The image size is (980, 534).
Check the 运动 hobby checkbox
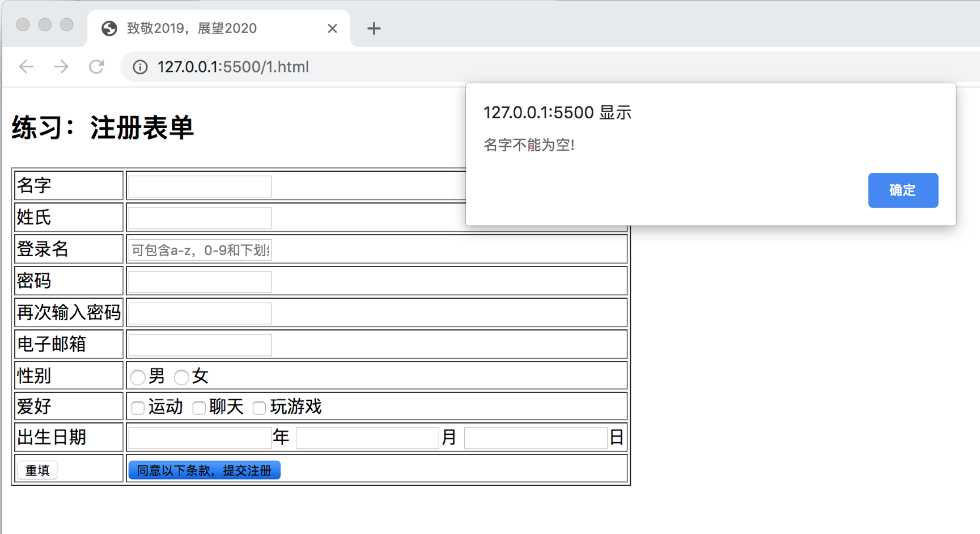138,408
